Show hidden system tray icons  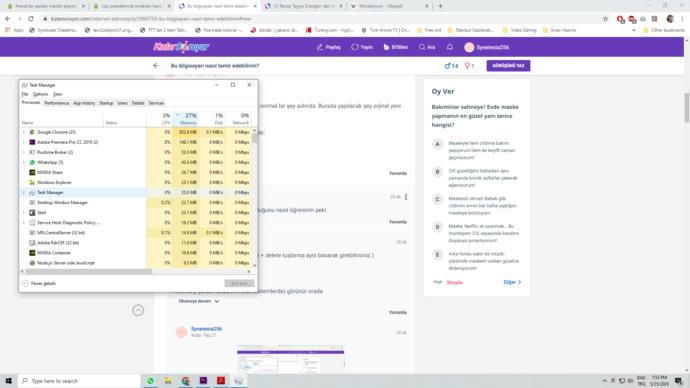pos(605,381)
